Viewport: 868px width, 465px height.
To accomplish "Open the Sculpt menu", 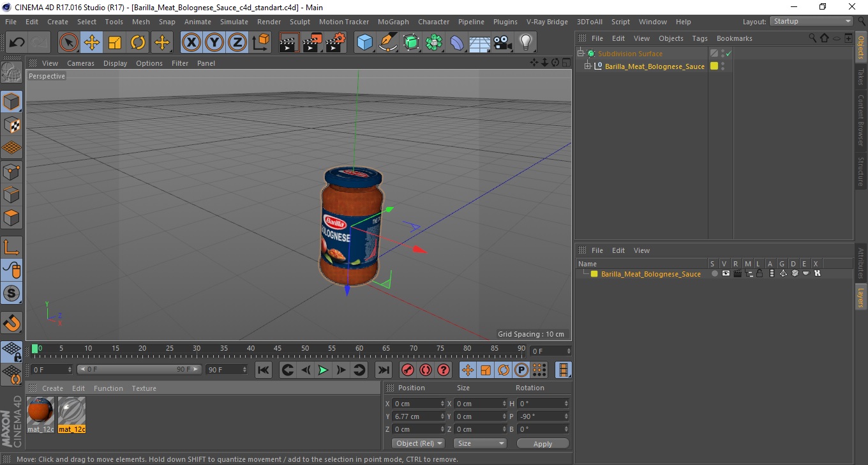I will click(299, 22).
